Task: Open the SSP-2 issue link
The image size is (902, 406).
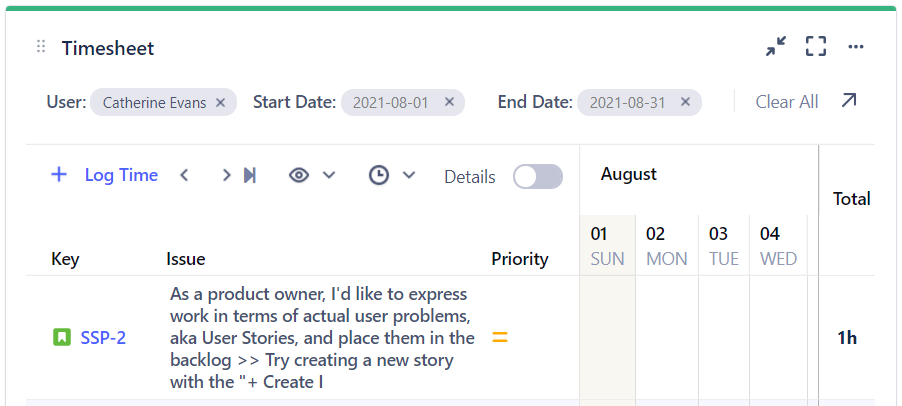Action: pyautogui.click(x=103, y=337)
